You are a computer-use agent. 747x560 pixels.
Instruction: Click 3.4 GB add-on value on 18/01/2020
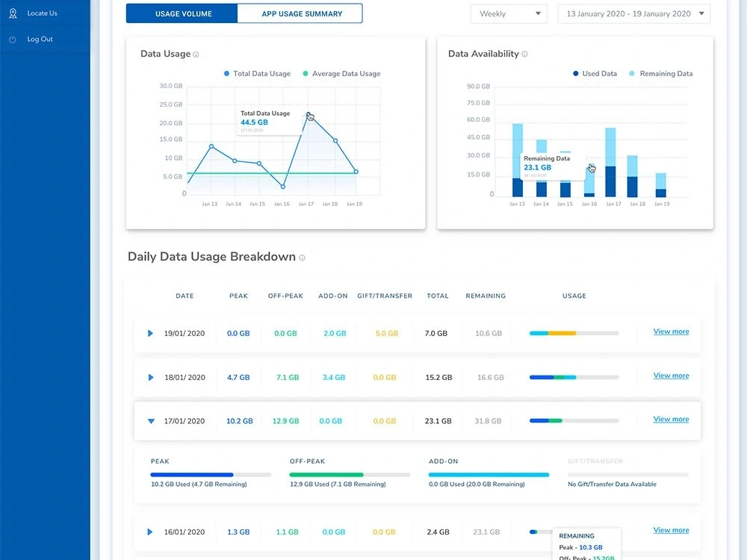[333, 377]
